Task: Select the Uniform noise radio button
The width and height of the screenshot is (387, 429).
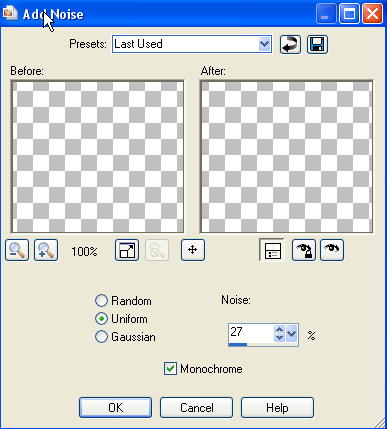Action: point(101,319)
